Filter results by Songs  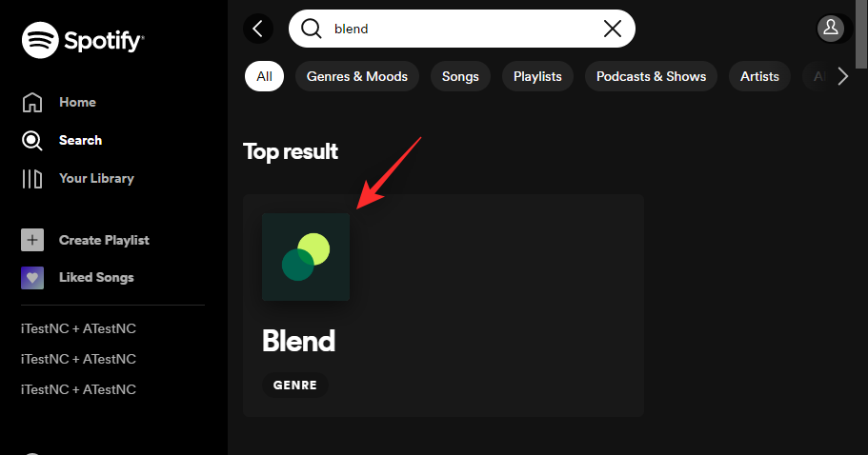pos(460,76)
